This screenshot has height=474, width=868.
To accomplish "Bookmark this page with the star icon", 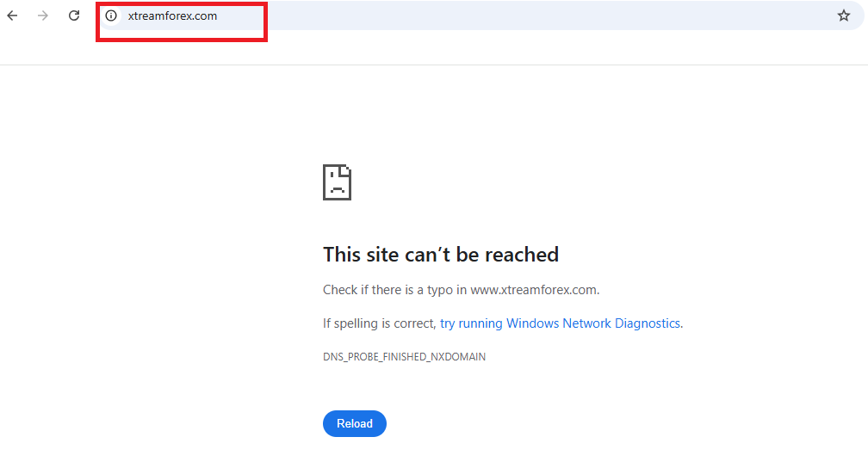I will (844, 15).
